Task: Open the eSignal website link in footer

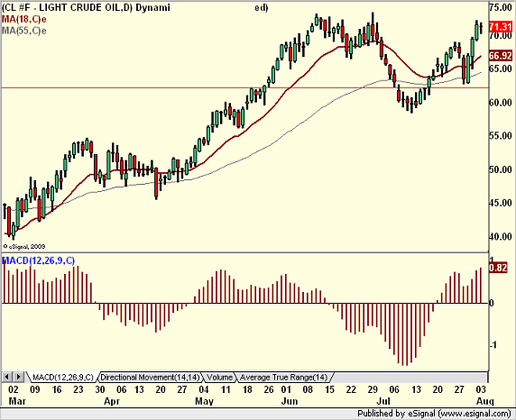Action: [474, 413]
